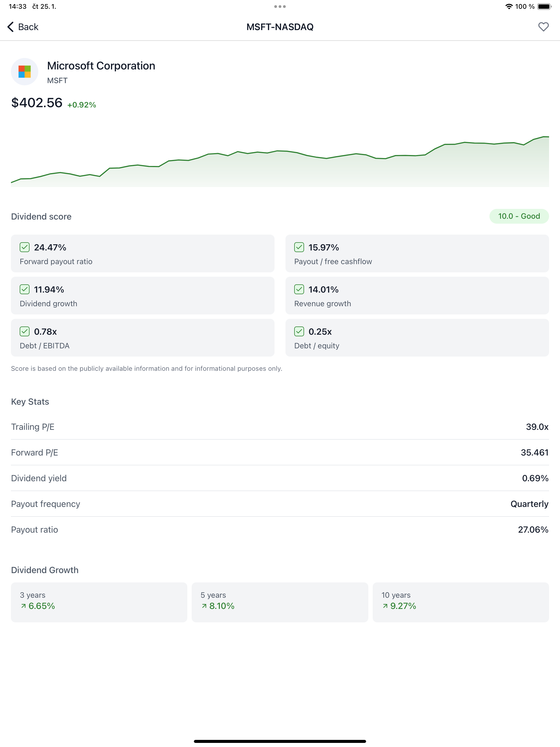Screen dimensions: 560x747
Task: Tap the battery status icon
Action: [544, 6]
